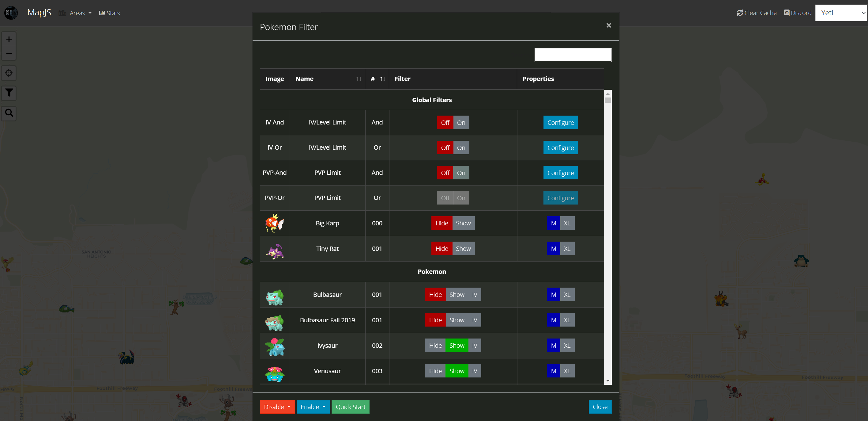Click the Name column sort arrows

coord(359,79)
